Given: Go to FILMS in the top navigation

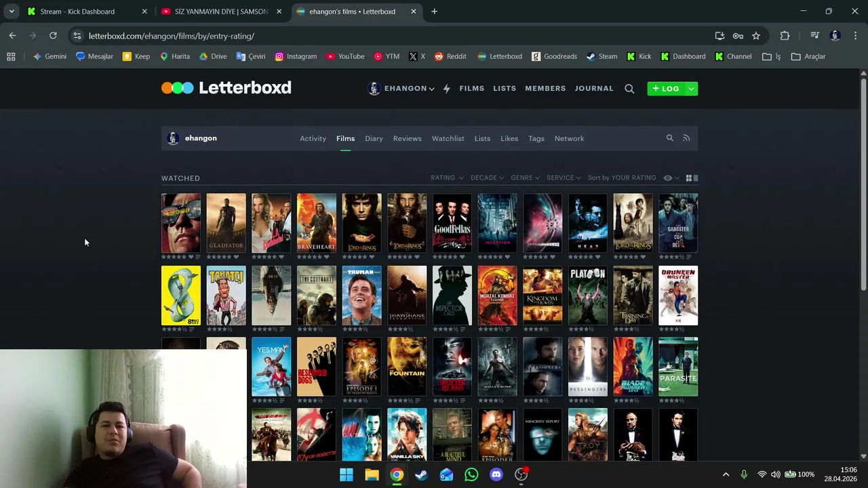Looking at the screenshot, I should (x=472, y=89).
